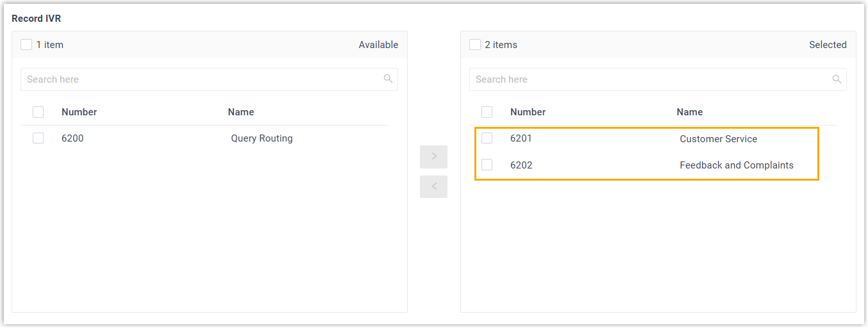Click the Name column header in Selected
The height and width of the screenshot is (328, 868).
click(690, 112)
